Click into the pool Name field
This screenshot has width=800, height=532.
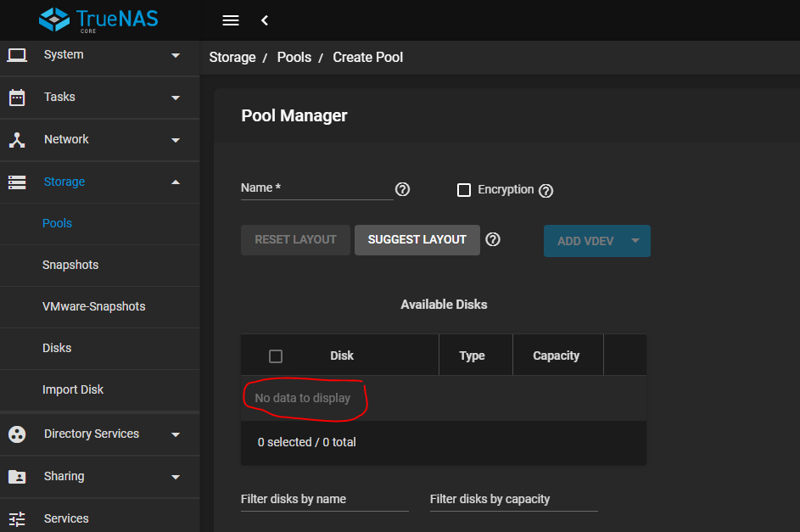coord(316,188)
